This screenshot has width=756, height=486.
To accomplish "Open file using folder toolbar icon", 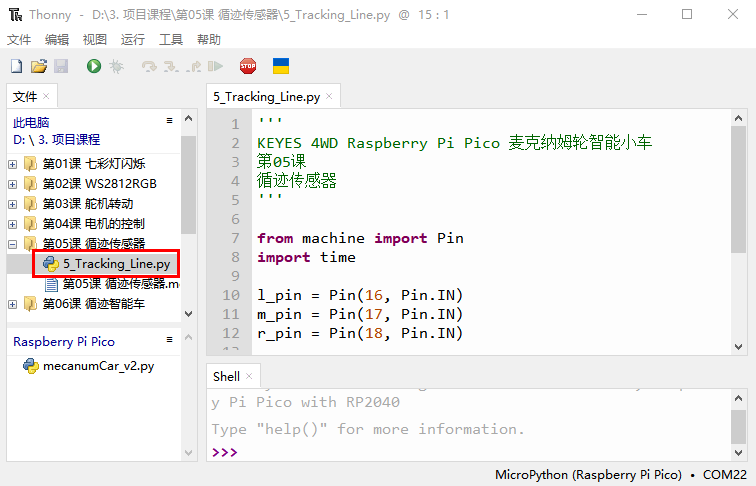I will 39,66.
